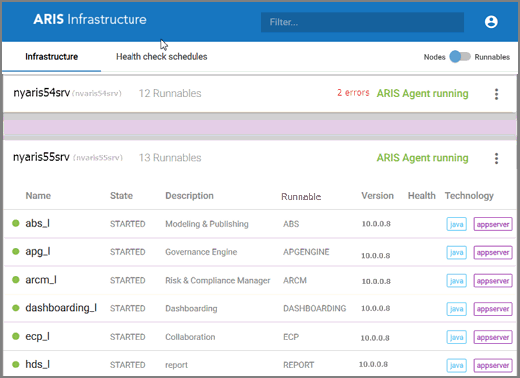Click the State column header

tap(121, 196)
